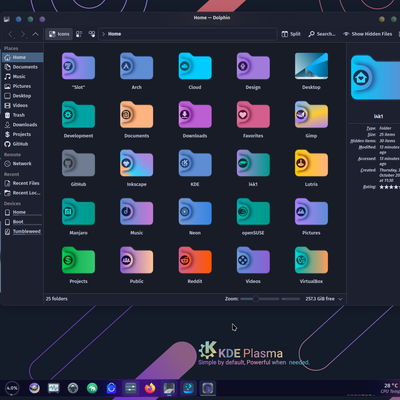Open Recent Files in sidebar
Screen dimensions: 400x400
tap(23, 183)
